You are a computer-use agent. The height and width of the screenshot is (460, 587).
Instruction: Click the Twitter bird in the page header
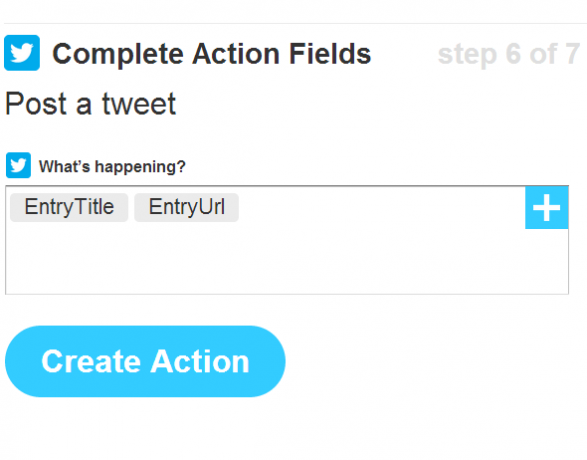coord(22,53)
